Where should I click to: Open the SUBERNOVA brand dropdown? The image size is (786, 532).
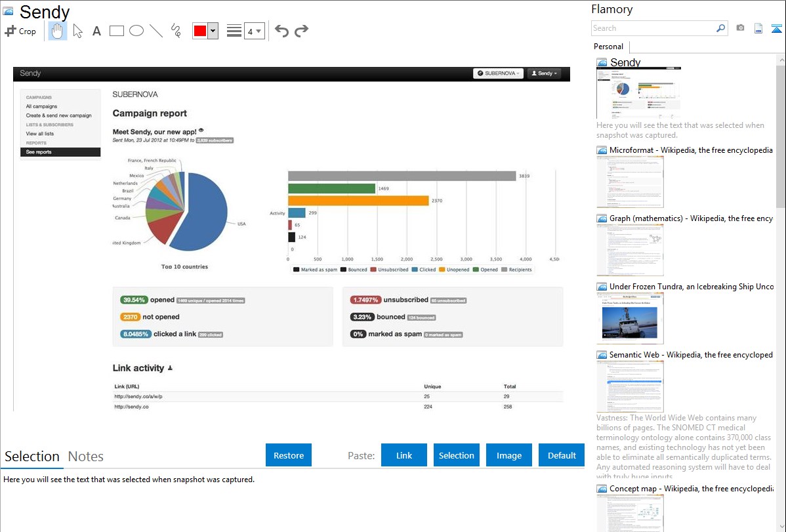(498, 73)
